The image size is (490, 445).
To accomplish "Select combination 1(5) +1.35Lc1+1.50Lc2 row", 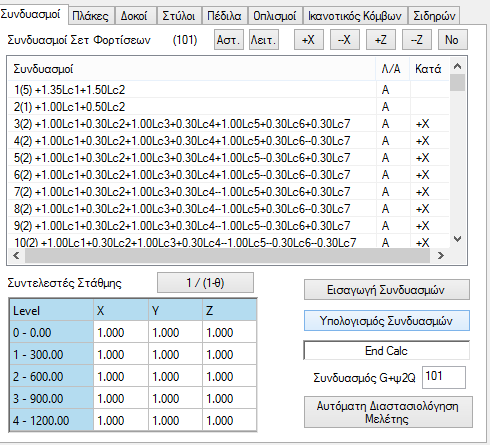I will click(x=228, y=90).
